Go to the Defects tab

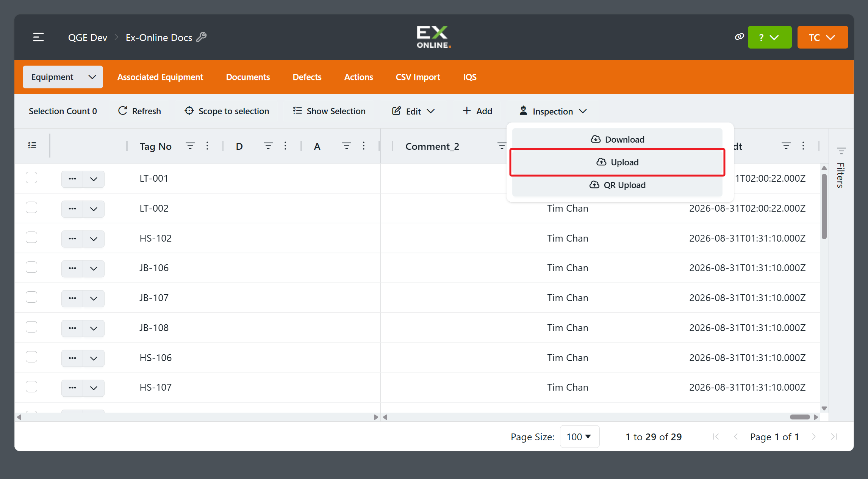[x=307, y=77]
